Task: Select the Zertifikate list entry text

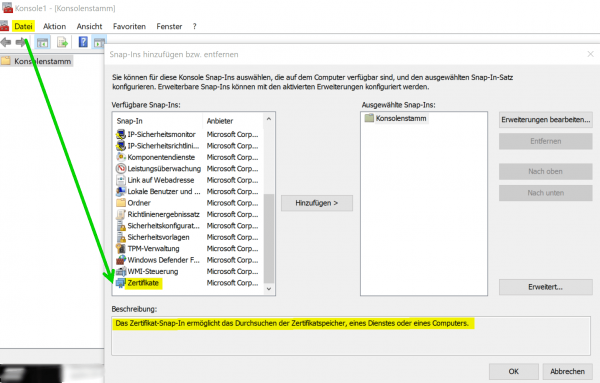Action: (143, 283)
